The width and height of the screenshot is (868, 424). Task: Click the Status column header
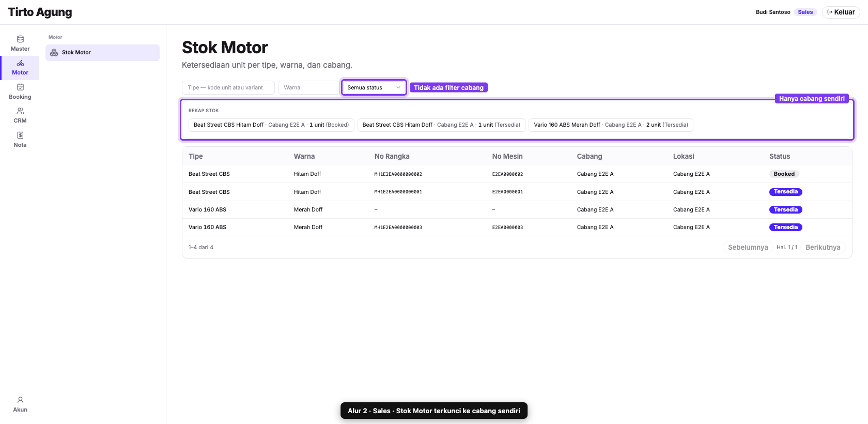[x=780, y=157]
